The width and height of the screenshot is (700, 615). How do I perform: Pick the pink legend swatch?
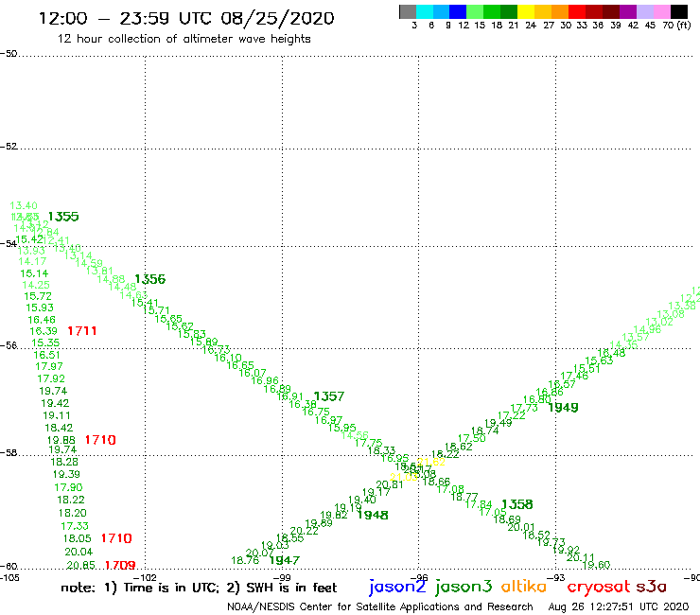click(x=662, y=11)
